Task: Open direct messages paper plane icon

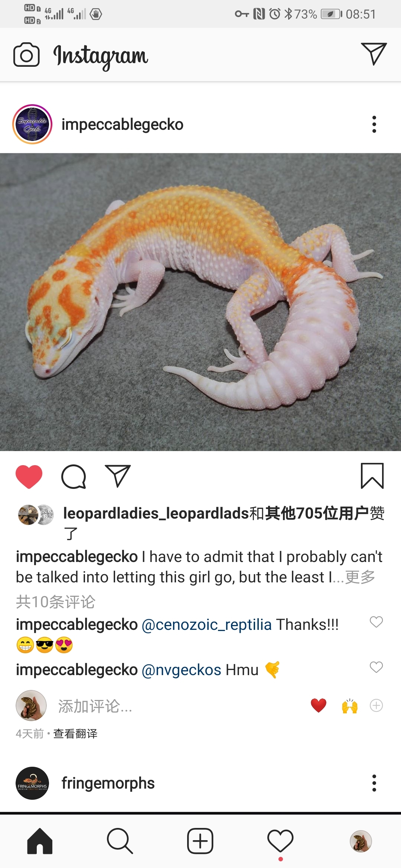Action: click(374, 54)
